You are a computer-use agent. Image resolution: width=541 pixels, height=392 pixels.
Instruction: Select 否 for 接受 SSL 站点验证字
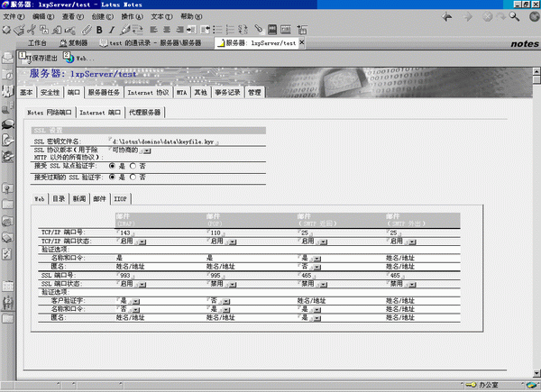(133, 166)
